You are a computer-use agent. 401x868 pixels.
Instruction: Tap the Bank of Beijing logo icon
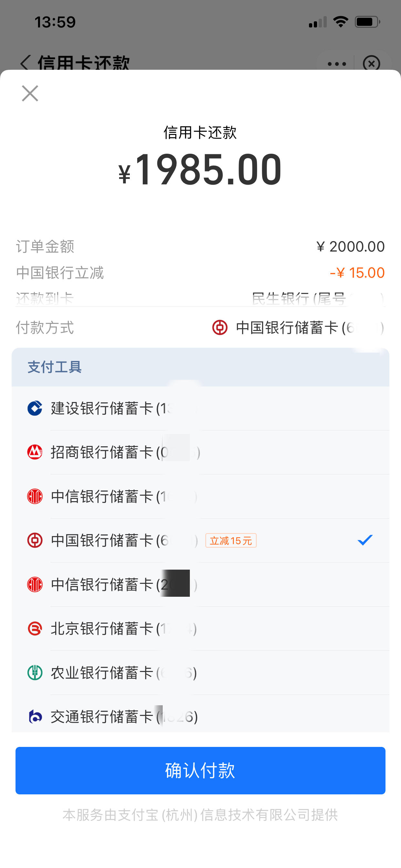tap(35, 628)
